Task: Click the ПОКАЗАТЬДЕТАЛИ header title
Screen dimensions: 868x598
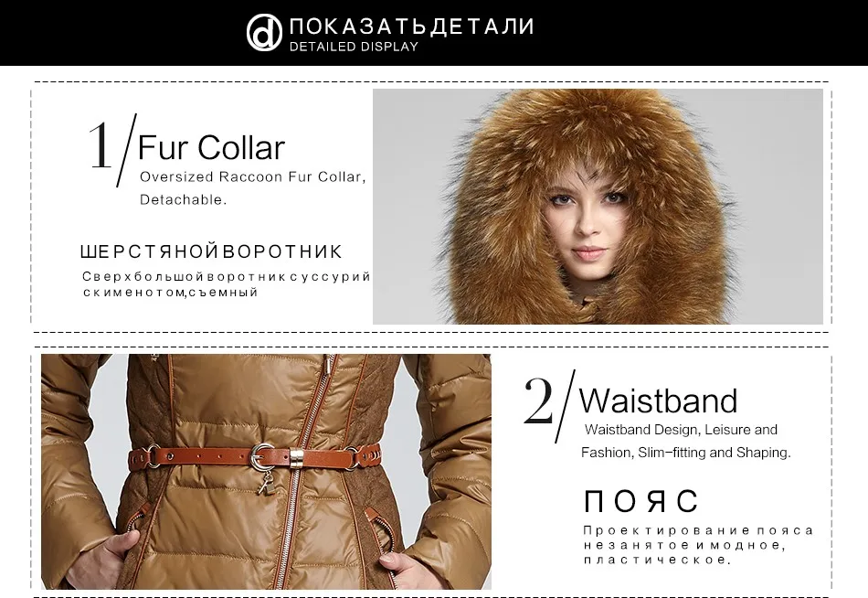Action: tap(412, 27)
